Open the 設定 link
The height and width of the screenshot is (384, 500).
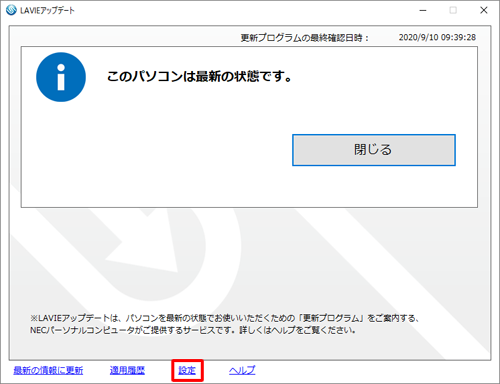pyautogui.click(x=187, y=370)
